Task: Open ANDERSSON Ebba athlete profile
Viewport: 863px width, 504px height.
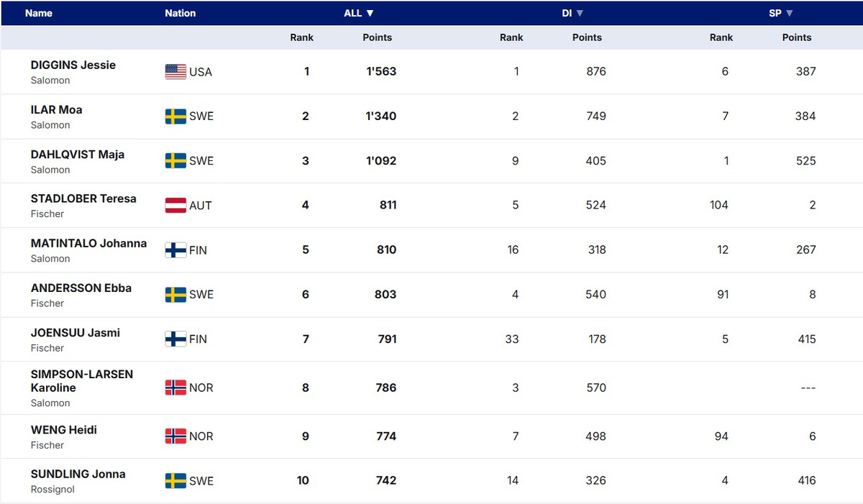Action: (81, 288)
